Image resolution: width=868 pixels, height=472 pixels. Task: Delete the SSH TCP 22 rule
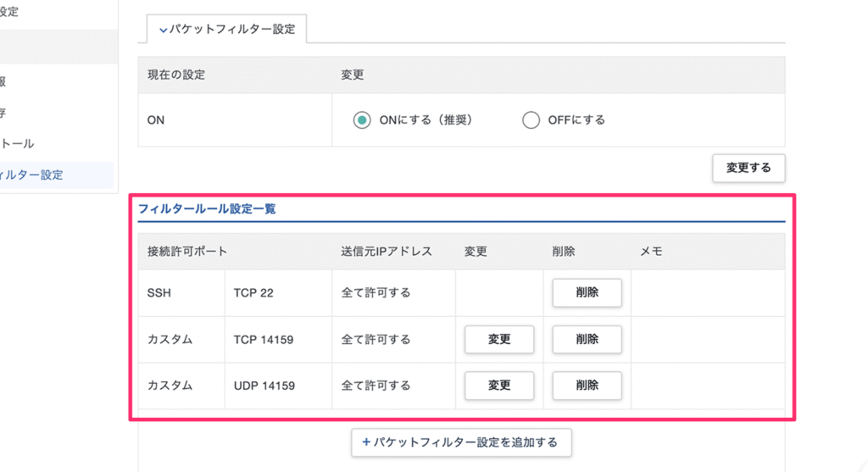587,293
